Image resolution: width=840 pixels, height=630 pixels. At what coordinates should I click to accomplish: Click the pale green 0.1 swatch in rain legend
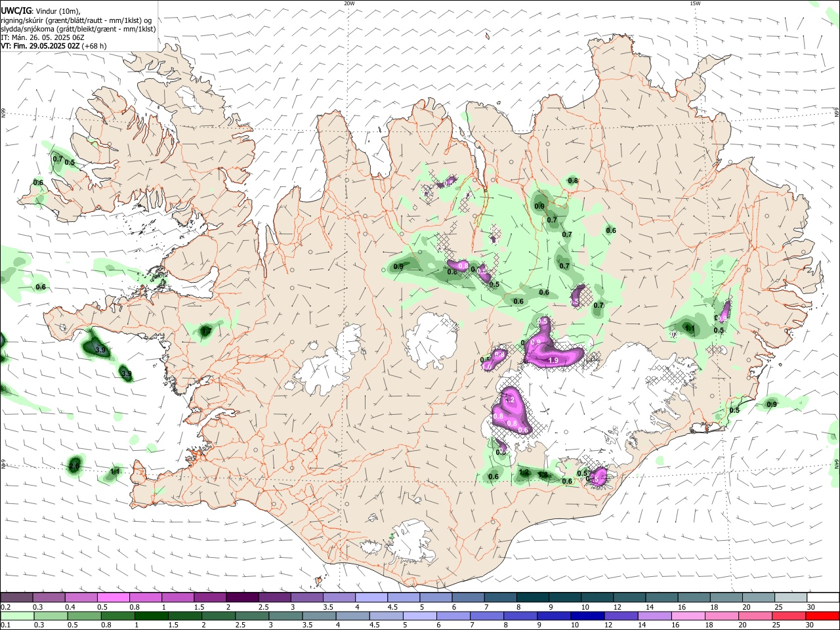pos(16,616)
